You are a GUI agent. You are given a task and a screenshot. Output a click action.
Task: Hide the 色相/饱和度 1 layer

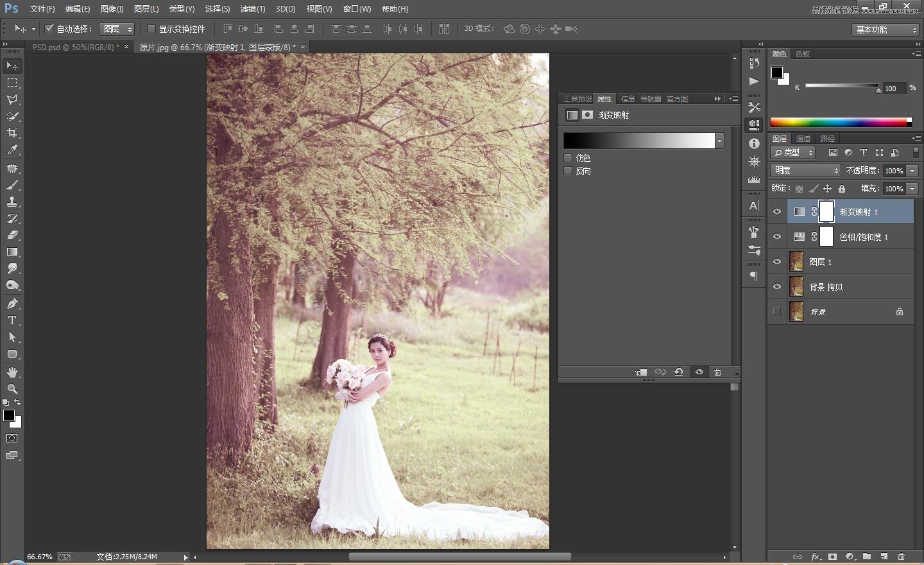[777, 237]
